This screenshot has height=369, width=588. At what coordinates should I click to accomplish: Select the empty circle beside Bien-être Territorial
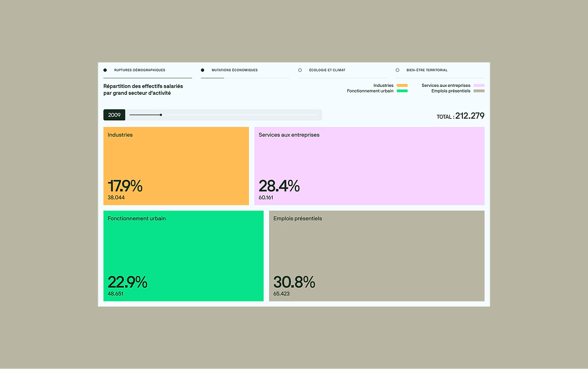(x=398, y=70)
